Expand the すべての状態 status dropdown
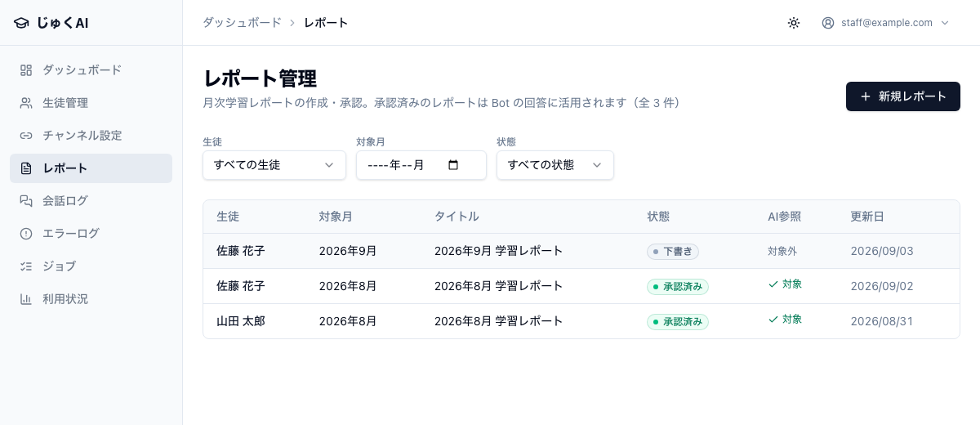 coord(555,165)
